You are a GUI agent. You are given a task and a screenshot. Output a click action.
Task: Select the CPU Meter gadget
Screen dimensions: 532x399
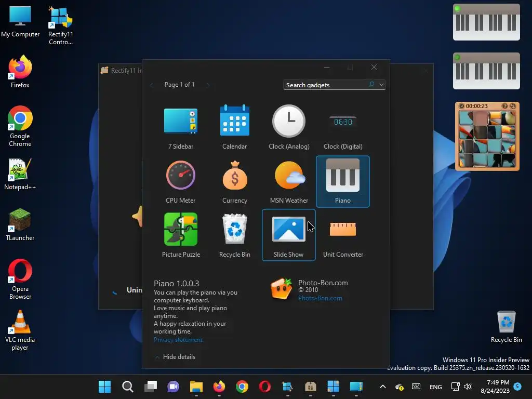pyautogui.click(x=180, y=181)
